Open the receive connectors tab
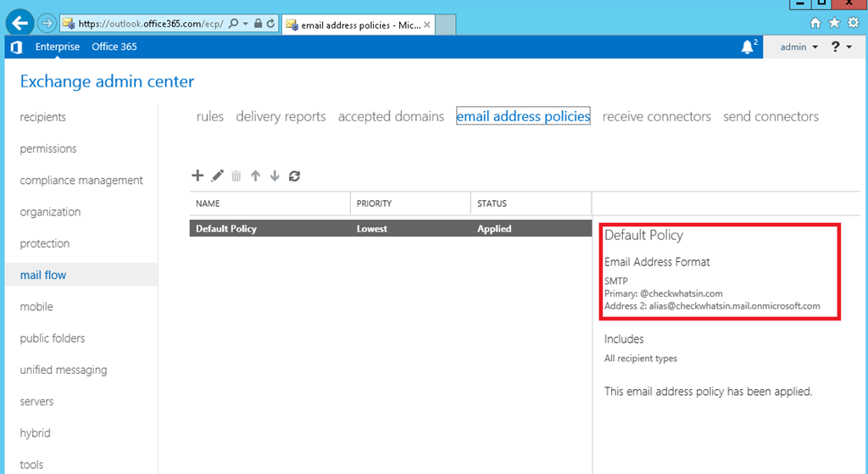The height and width of the screenshot is (474, 868). tap(657, 116)
